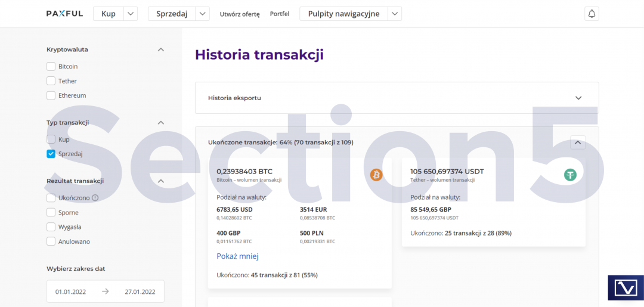Open the Kup dropdown arrow

pos(131,14)
